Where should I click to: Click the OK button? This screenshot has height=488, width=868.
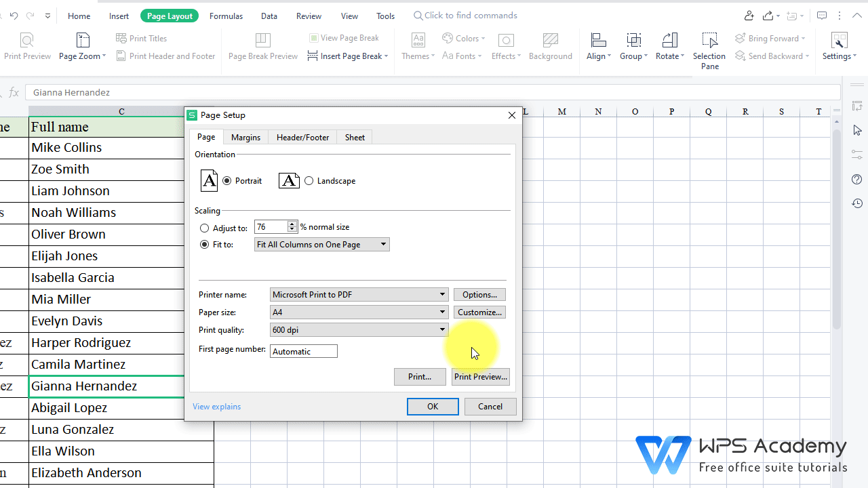(432, 406)
